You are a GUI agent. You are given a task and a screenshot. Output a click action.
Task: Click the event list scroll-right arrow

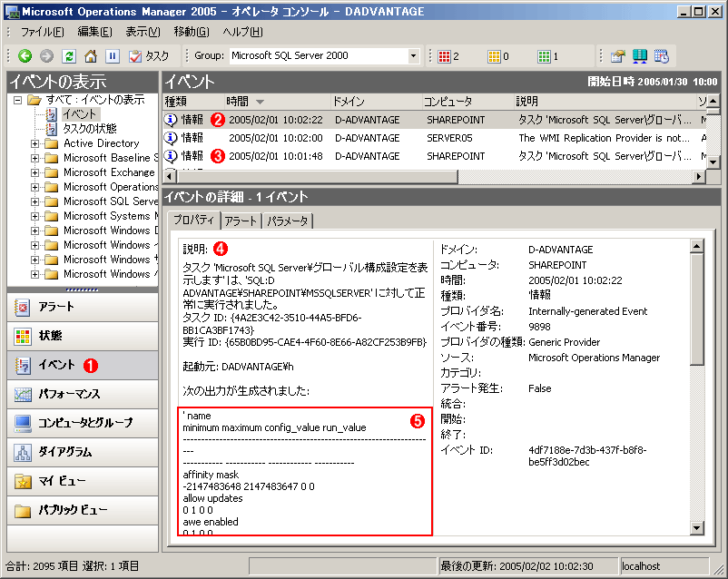click(699, 176)
